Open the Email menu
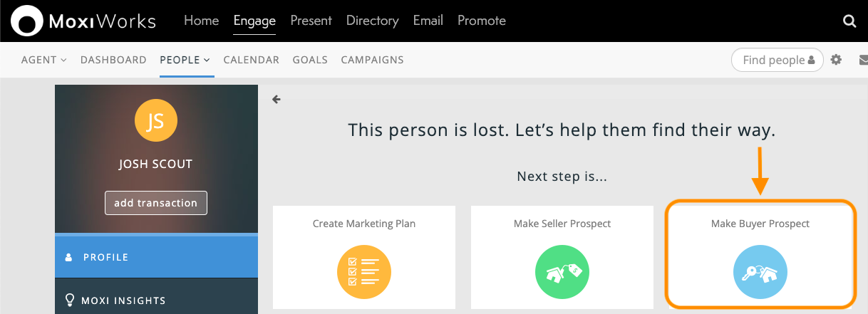This screenshot has height=314, width=868. tap(428, 21)
